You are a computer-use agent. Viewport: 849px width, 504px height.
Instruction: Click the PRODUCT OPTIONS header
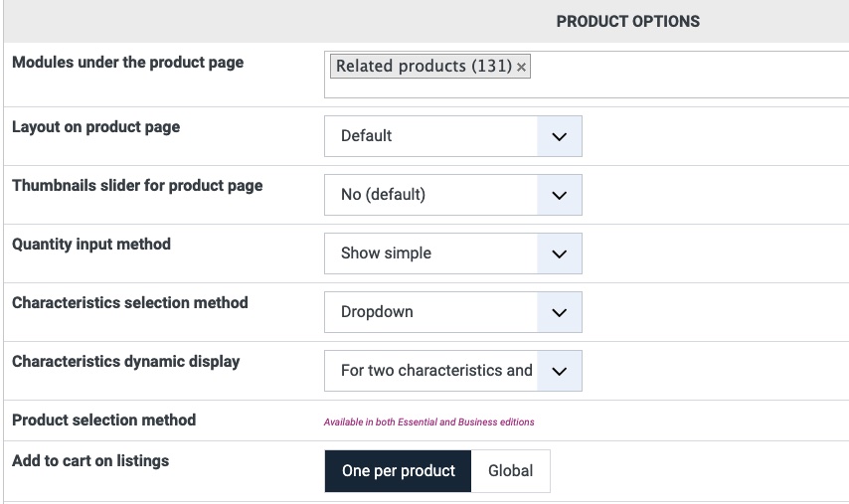[627, 21]
